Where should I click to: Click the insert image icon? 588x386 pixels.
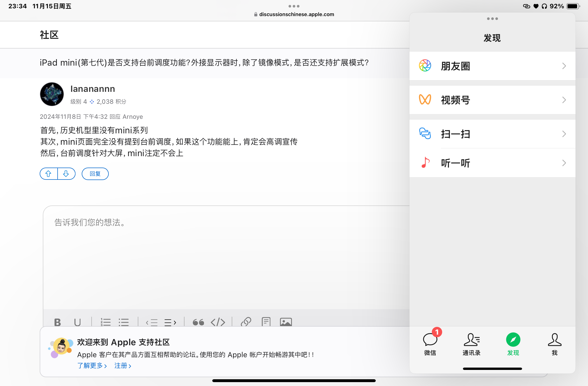tap(286, 322)
